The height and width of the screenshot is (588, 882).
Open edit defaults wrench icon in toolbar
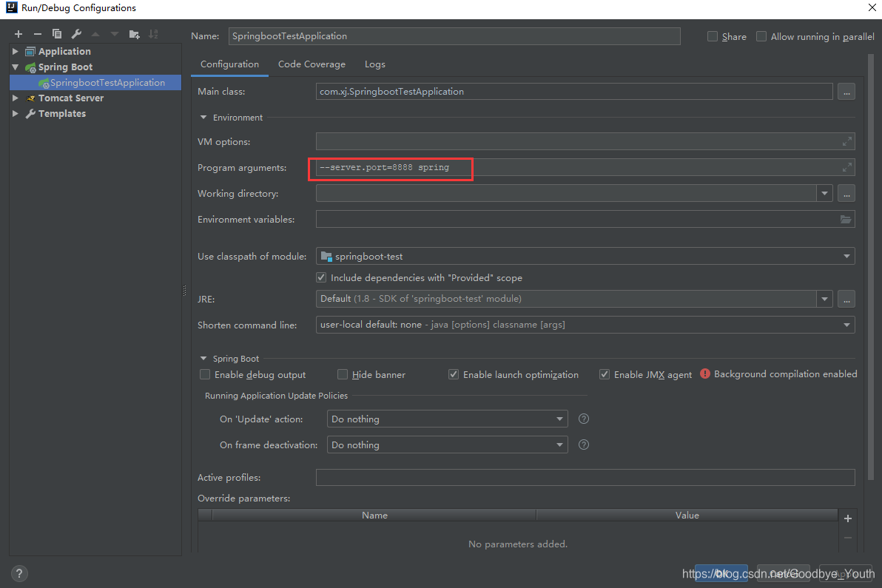click(76, 34)
